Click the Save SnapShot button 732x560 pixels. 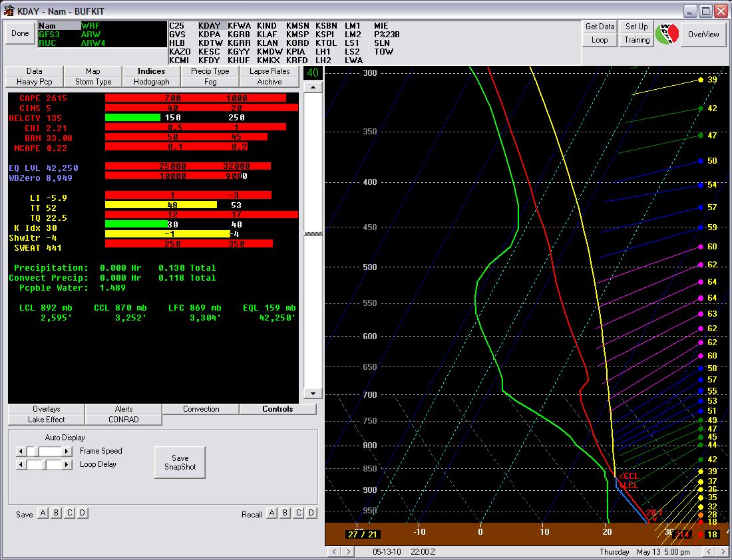(179, 462)
